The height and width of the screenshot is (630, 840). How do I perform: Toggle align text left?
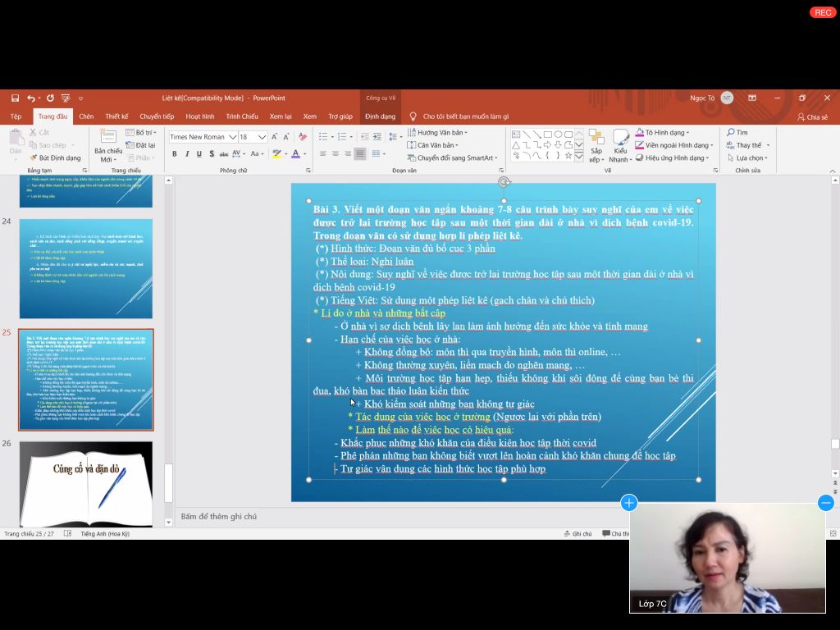[323, 154]
